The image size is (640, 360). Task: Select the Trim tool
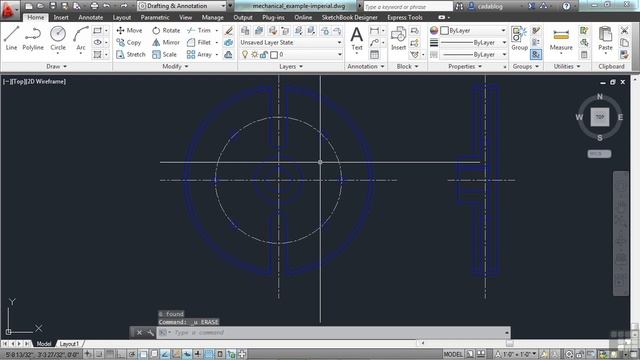coord(199,30)
